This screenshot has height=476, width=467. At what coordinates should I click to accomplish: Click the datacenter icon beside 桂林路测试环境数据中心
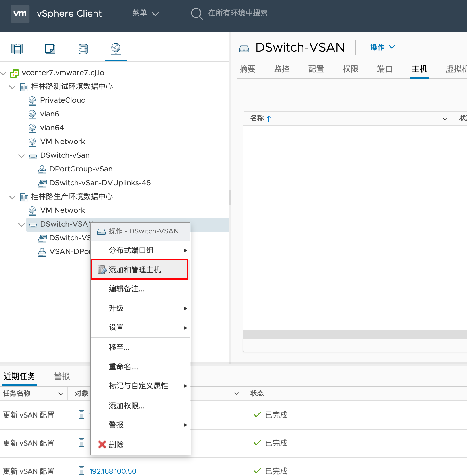[24, 87]
